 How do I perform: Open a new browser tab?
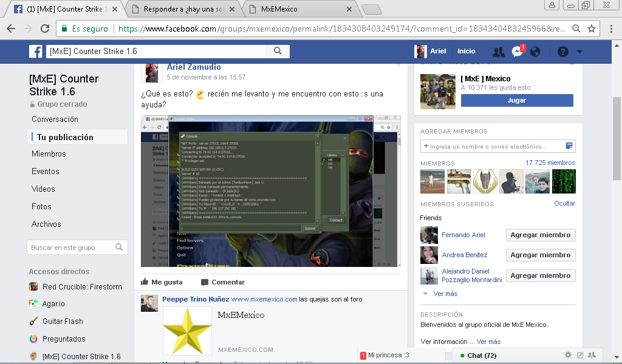coord(372,10)
